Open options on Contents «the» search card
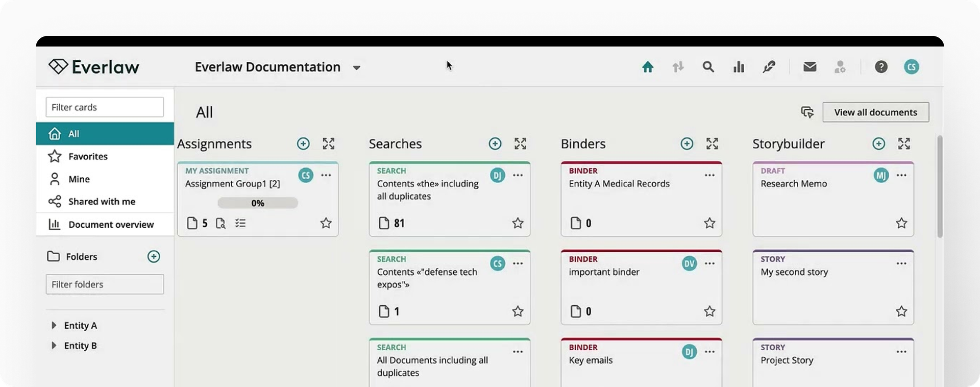This screenshot has width=980, height=387. [518, 175]
